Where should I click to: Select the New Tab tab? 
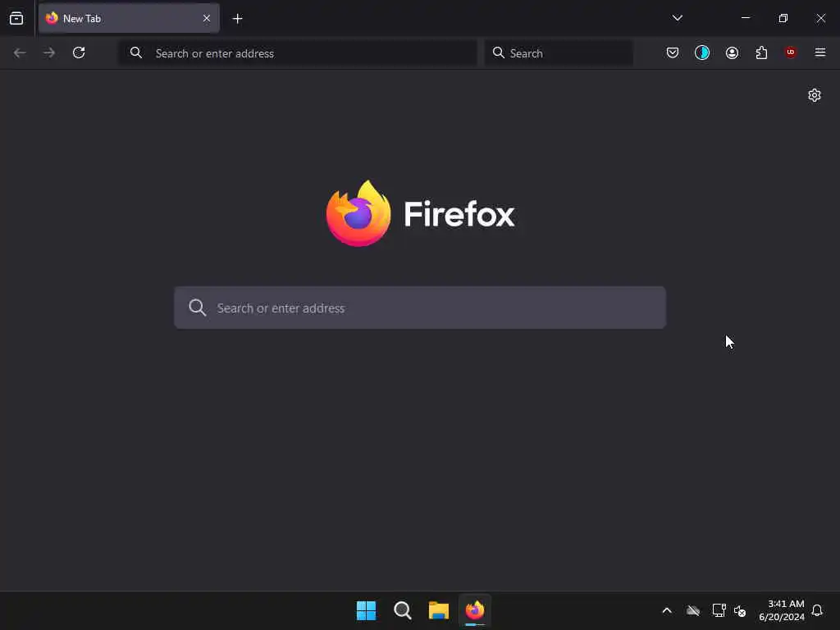[129, 18]
